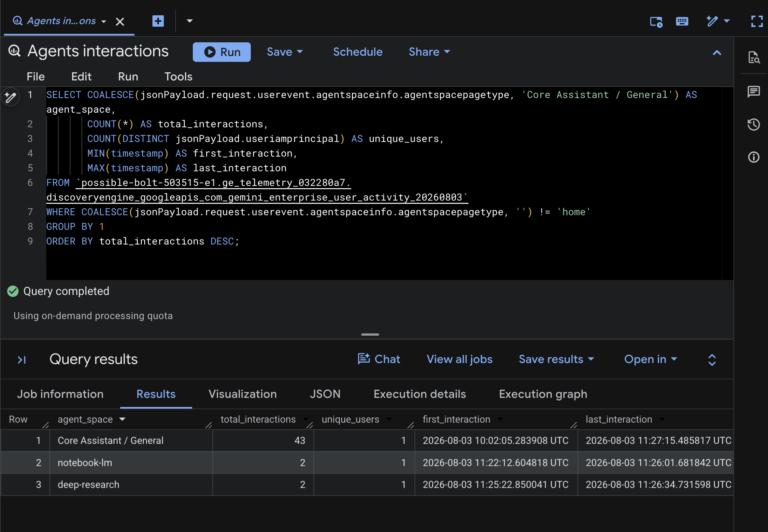Viewport: 768px width, 532px height.
Task: Open the Share dropdown menu
Action: tap(429, 52)
